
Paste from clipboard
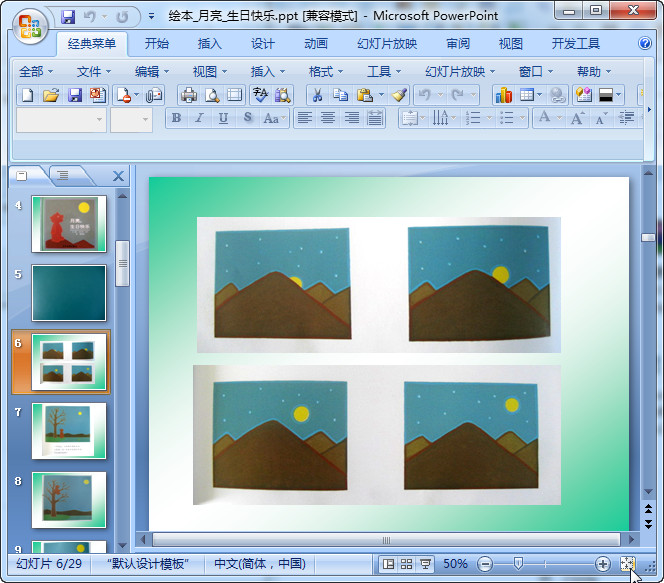364,95
